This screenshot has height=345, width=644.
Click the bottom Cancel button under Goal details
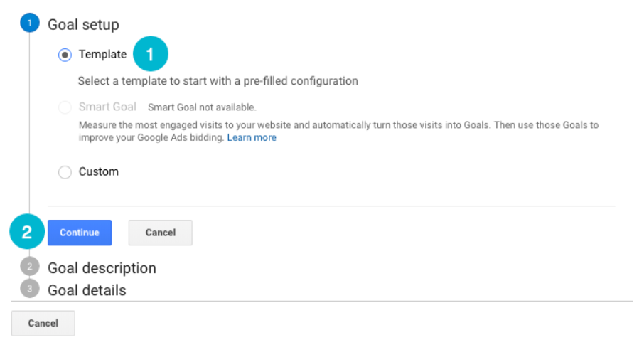click(43, 323)
